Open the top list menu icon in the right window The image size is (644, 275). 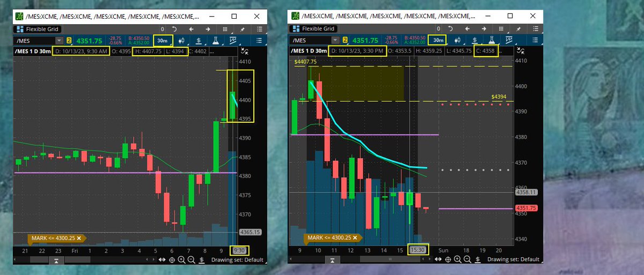[535, 28]
